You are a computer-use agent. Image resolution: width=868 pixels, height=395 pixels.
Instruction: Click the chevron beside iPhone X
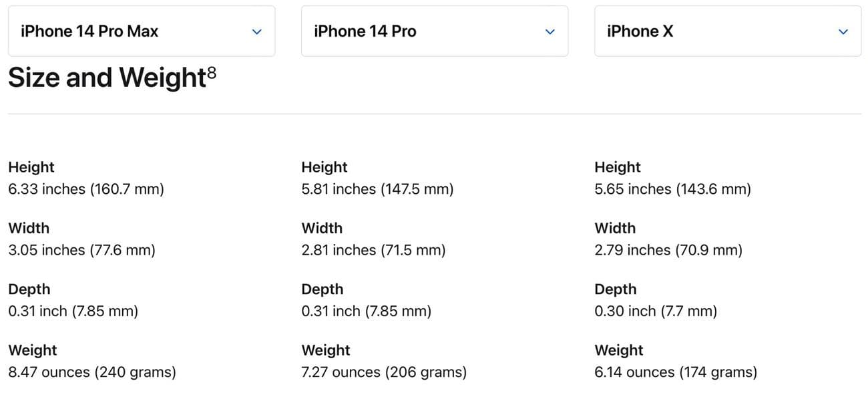click(x=843, y=31)
